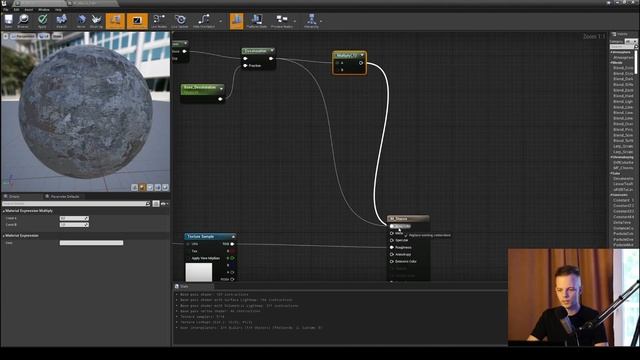Image resolution: width=640 pixels, height=360 pixels.
Task: Select the cylinder preview mesh icon
Action: (x=135, y=187)
